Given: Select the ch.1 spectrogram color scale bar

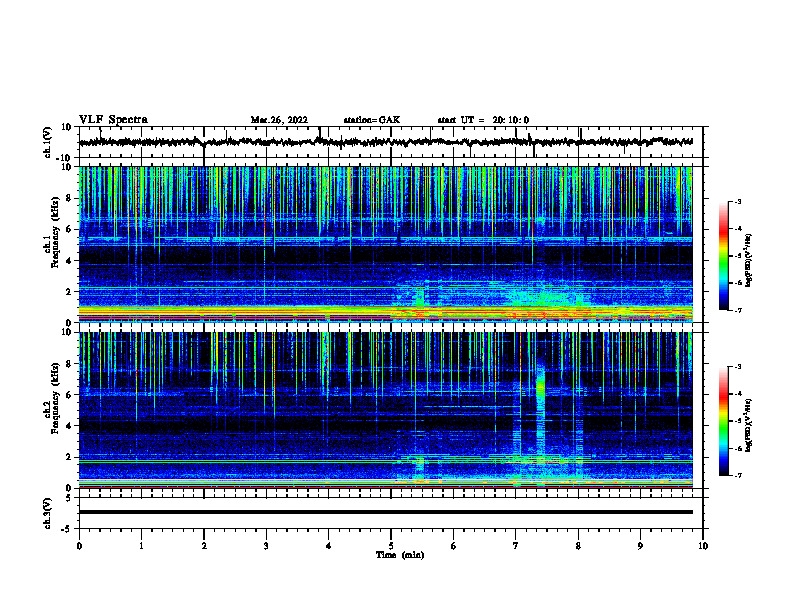Looking at the screenshot, I should pos(723,256).
